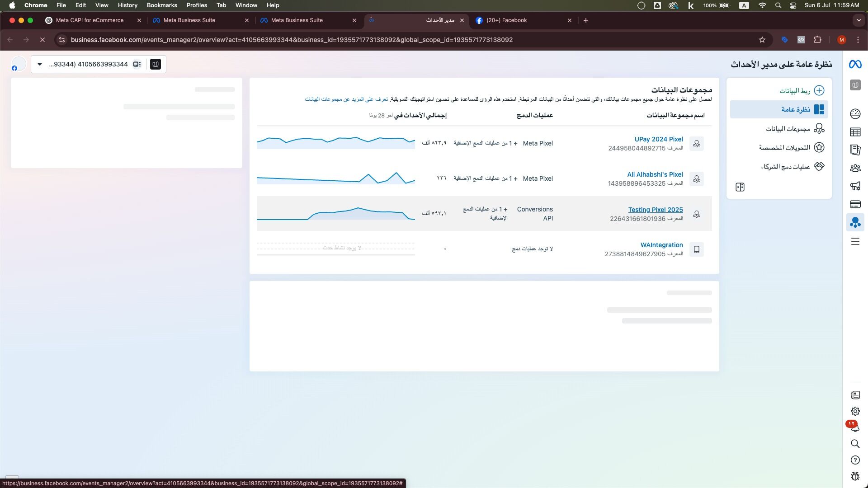
Task: Click the Meta logo icon
Action: pos(855,64)
